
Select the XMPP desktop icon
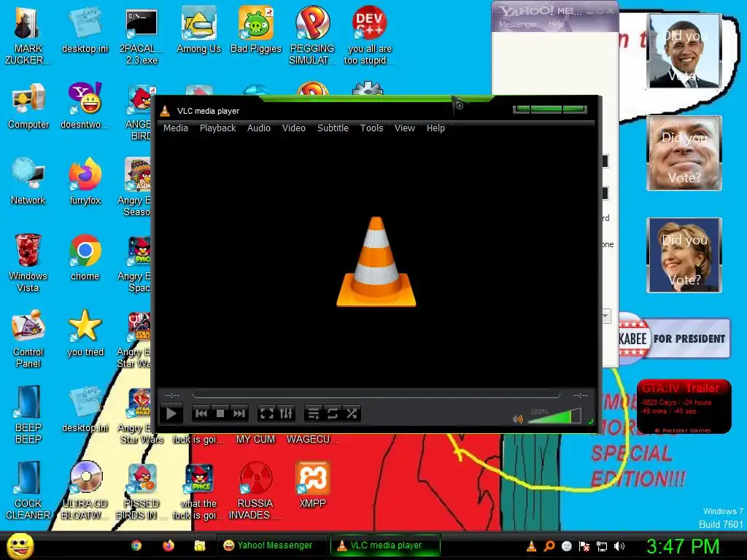tap(312, 485)
